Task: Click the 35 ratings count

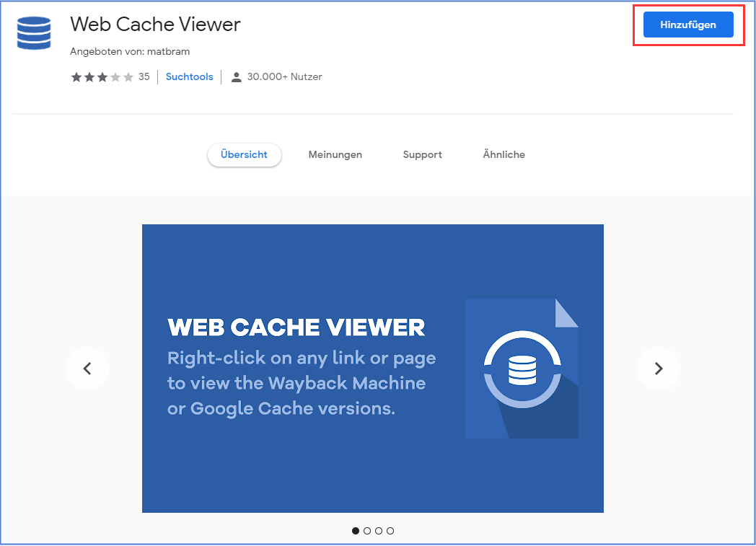Action: point(144,76)
